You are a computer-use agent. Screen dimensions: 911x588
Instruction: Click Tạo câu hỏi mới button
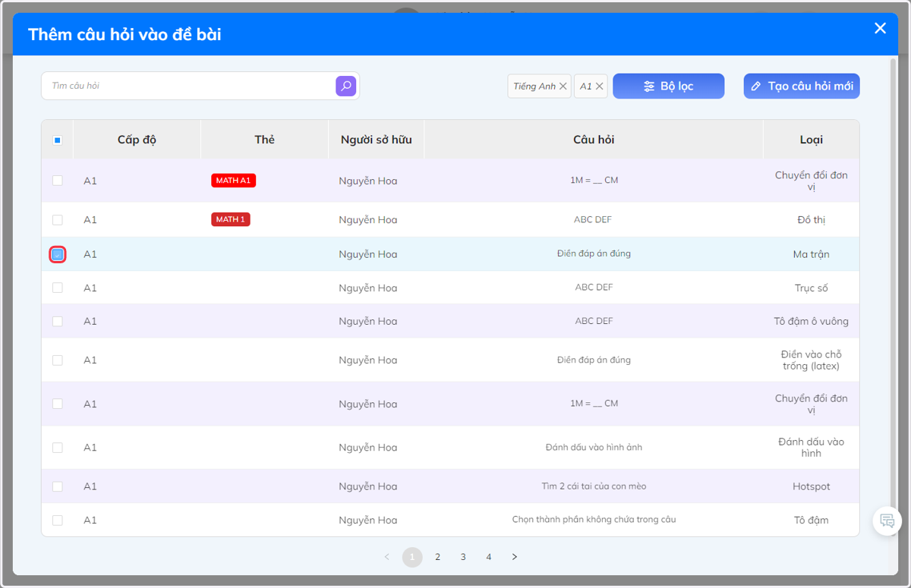click(x=802, y=86)
